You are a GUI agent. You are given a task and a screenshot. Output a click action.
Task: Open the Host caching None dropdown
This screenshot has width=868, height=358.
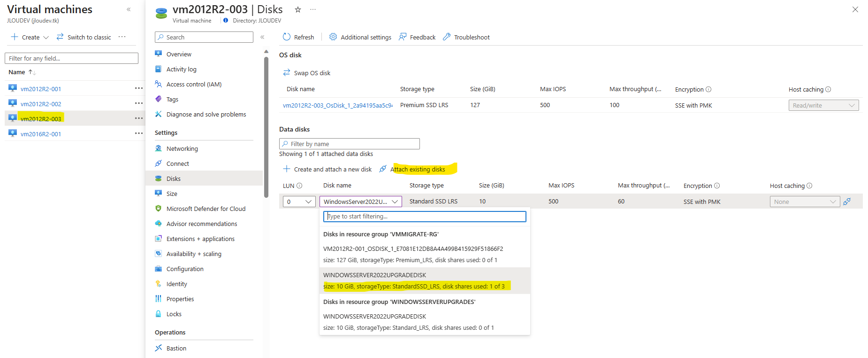tap(805, 202)
